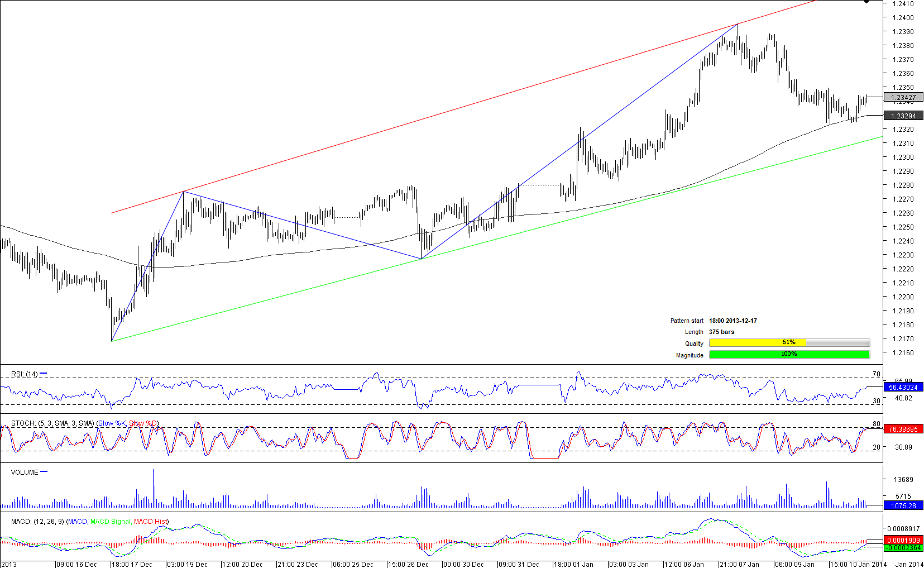
Task: Click the stochastic upper level 80 label
Action: 877,424
